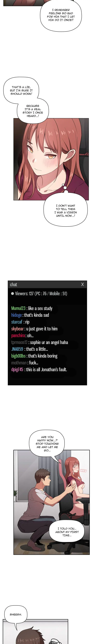Viewport: 93px width, 644px height.
Task: Select the "That's a lie" speech bubble
Action: pyautogui.click(x=21, y=91)
